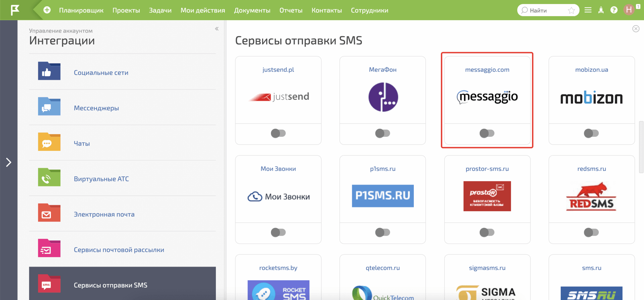Click the green plus add icon

pyautogui.click(x=47, y=10)
